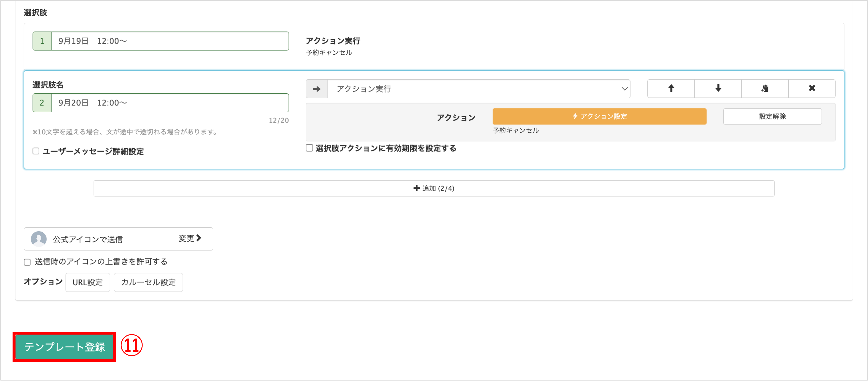This screenshot has width=868, height=381.
Task: Click the orange アクション設定 button
Action: click(x=599, y=116)
